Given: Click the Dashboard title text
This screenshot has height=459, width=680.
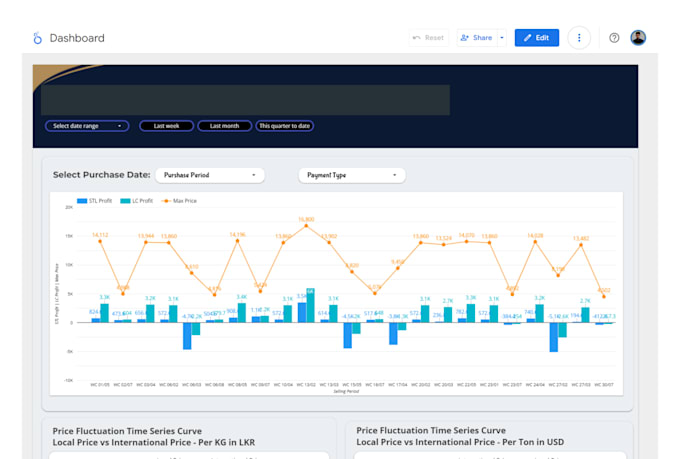Looking at the screenshot, I should pyautogui.click(x=77, y=38).
